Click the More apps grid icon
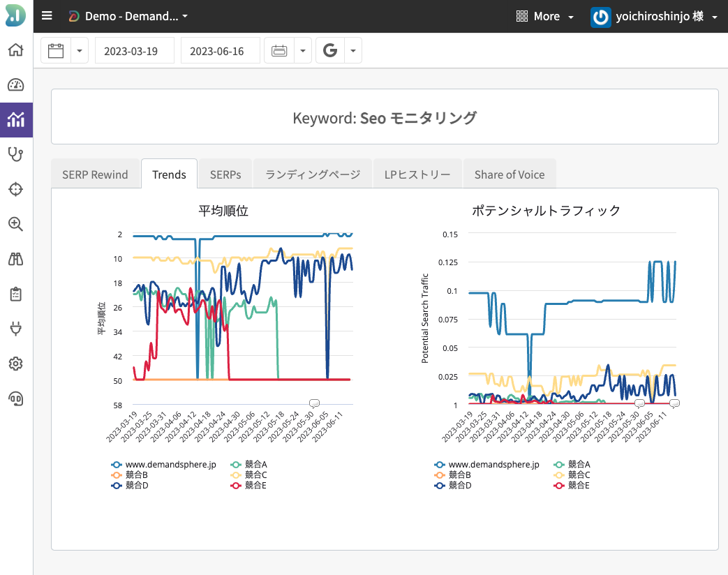Image resolution: width=728 pixels, height=575 pixels. pos(522,16)
